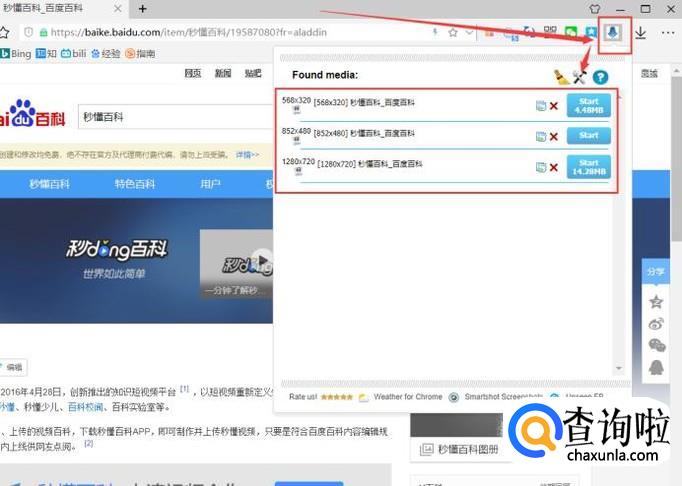Copy link icon for the 1280x720 video
Viewport: 682px width, 486px height.
click(x=541, y=168)
